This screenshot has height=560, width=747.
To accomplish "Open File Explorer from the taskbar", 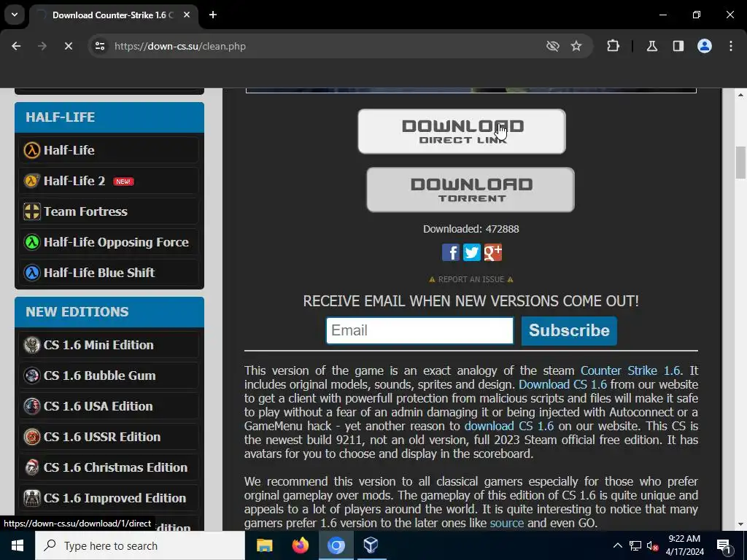I will [264, 545].
